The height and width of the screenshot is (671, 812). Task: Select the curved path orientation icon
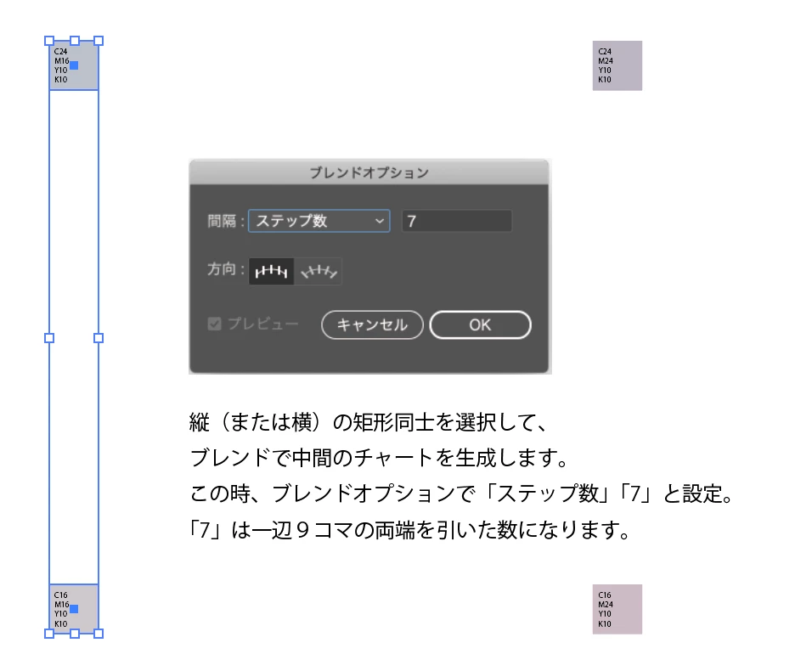point(318,271)
